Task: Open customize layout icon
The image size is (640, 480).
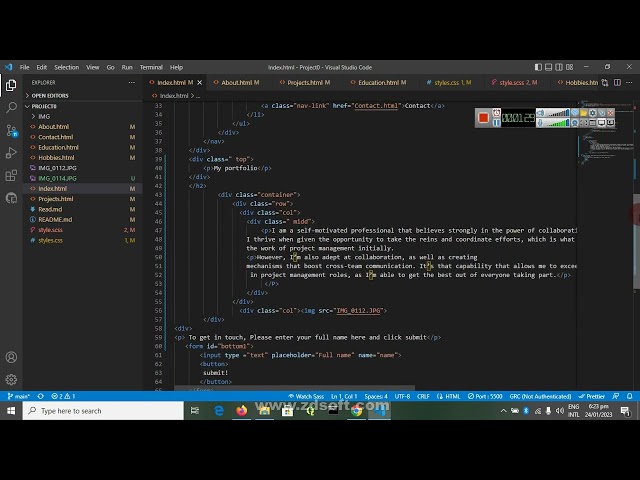Action: [x=569, y=67]
